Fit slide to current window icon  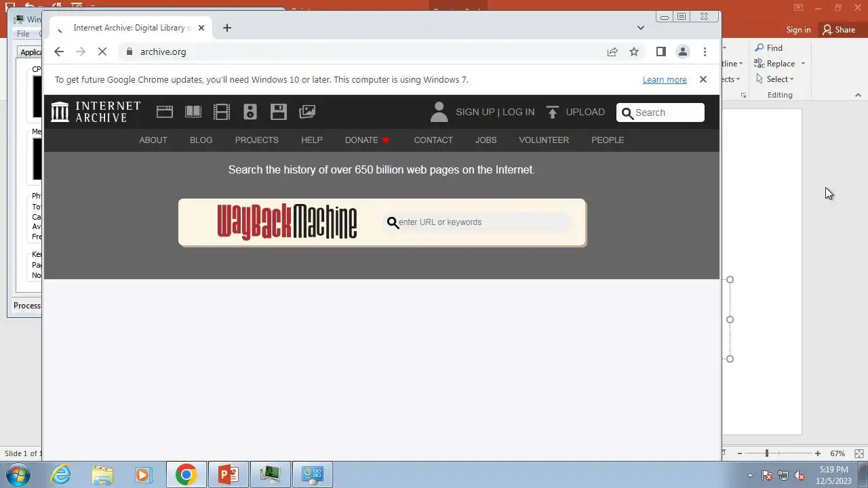tap(859, 453)
